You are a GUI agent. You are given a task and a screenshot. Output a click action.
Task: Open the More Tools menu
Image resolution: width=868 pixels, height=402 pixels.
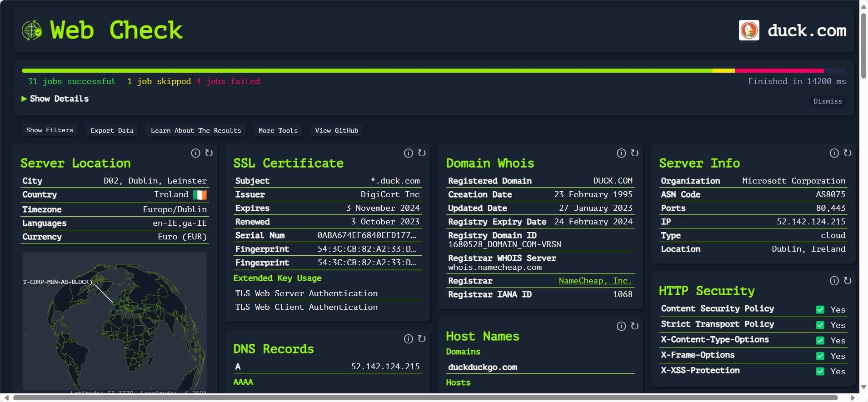pos(278,131)
